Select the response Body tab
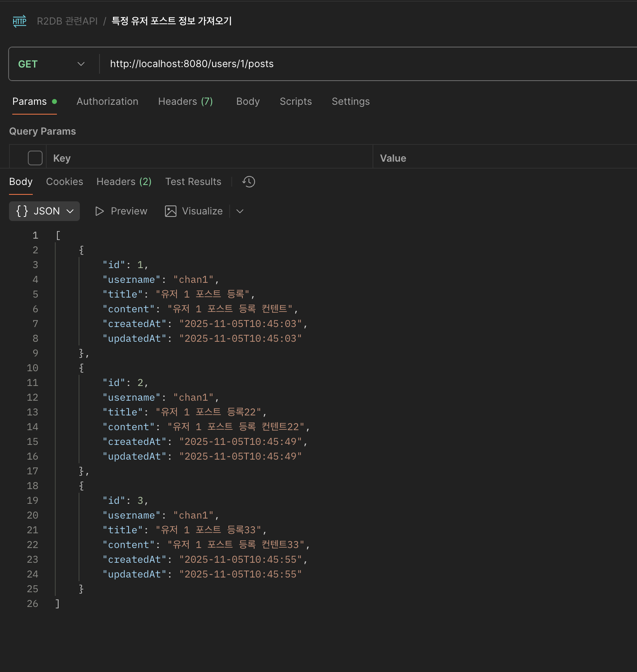Screen dimensions: 637x672 [x=21, y=182]
